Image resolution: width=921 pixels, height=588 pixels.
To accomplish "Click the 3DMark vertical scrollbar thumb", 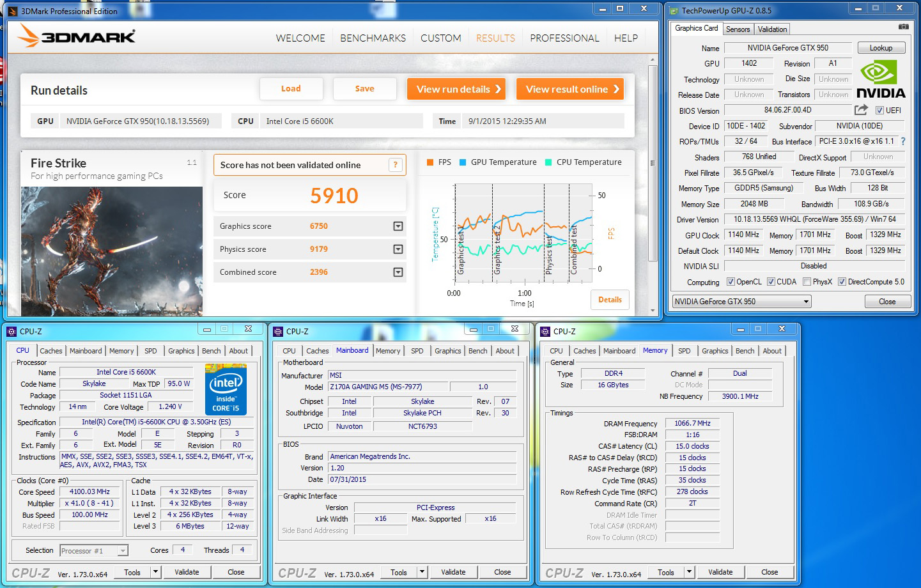I will coord(652,162).
